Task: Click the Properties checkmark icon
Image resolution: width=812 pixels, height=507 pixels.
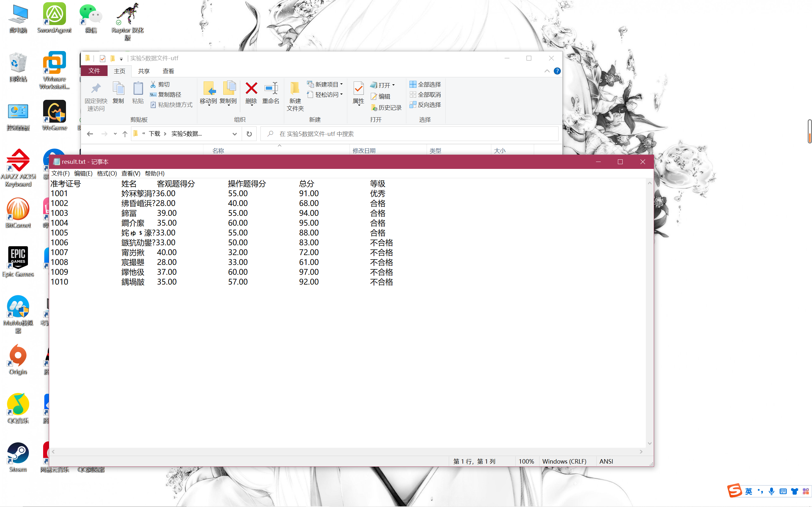Action: pyautogui.click(x=358, y=89)
